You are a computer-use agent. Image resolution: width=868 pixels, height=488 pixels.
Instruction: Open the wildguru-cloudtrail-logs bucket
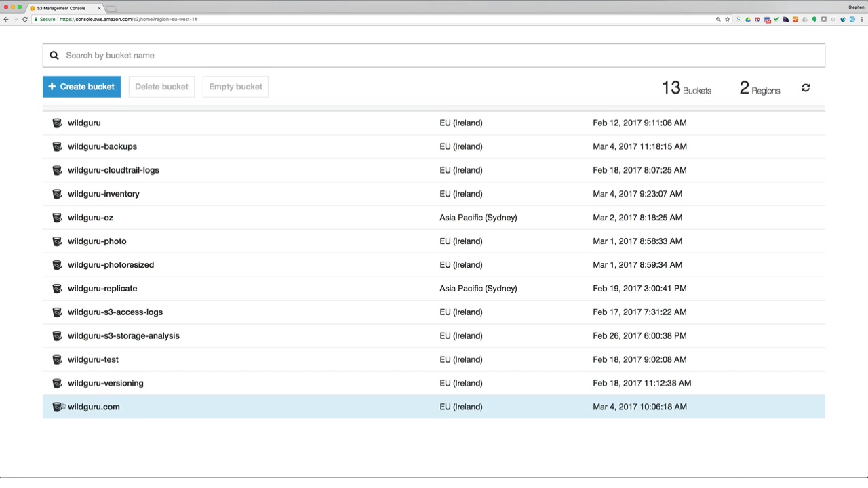113,170
